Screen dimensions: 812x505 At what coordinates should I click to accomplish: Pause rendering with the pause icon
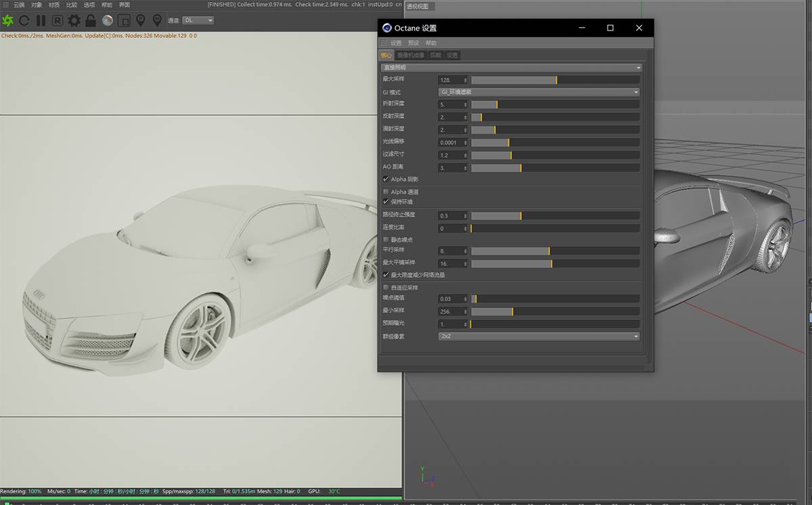[41, 20]
